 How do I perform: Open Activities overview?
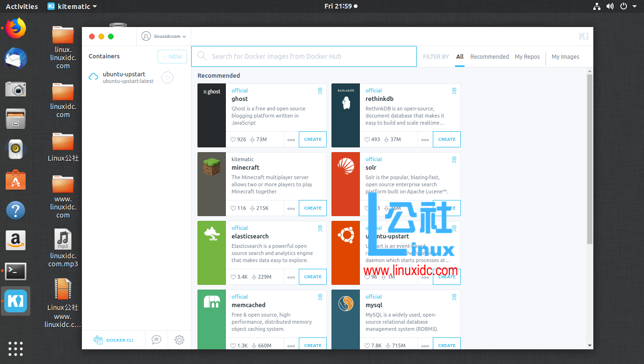[x=22, y=6]
